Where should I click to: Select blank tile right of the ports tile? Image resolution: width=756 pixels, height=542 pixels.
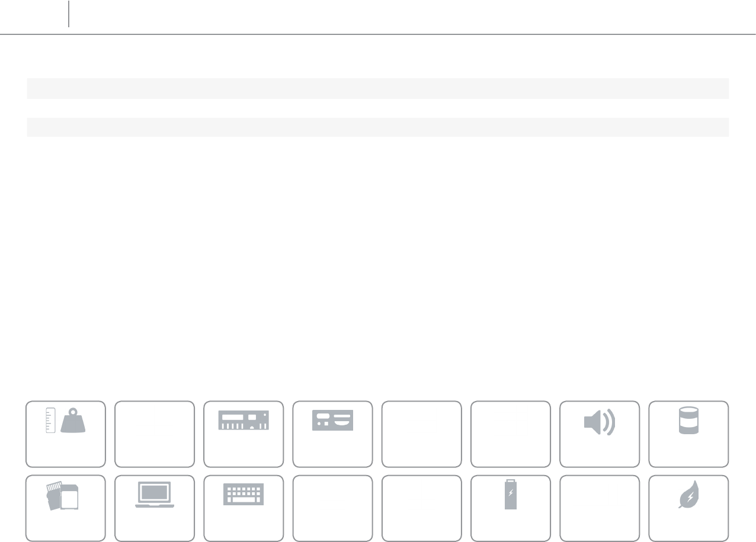pyautogui.click(x=422, y=434)
